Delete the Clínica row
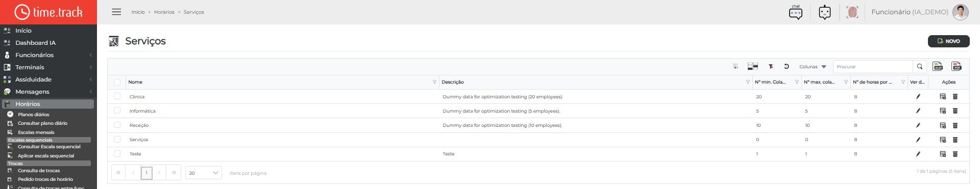 coord(955,96)
